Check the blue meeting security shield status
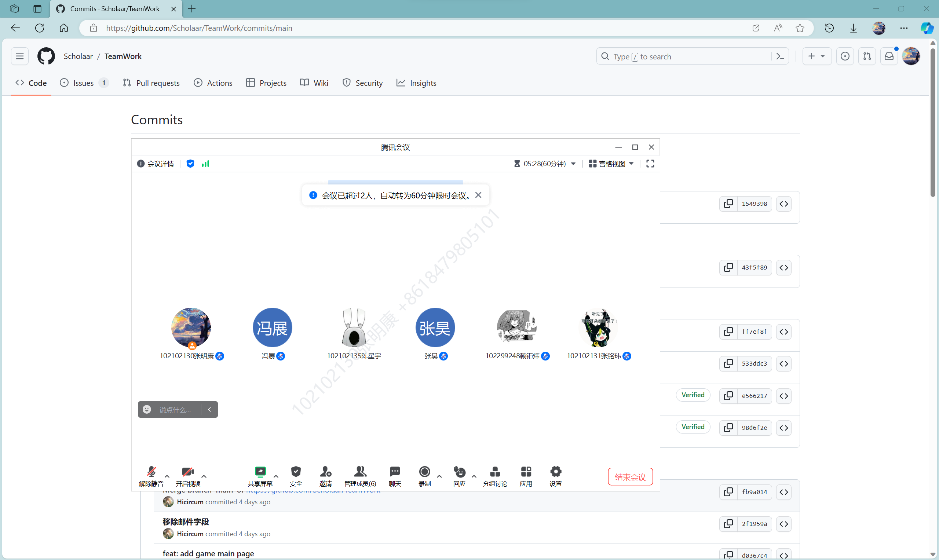The image size is (939, 560). pos(190,164)
